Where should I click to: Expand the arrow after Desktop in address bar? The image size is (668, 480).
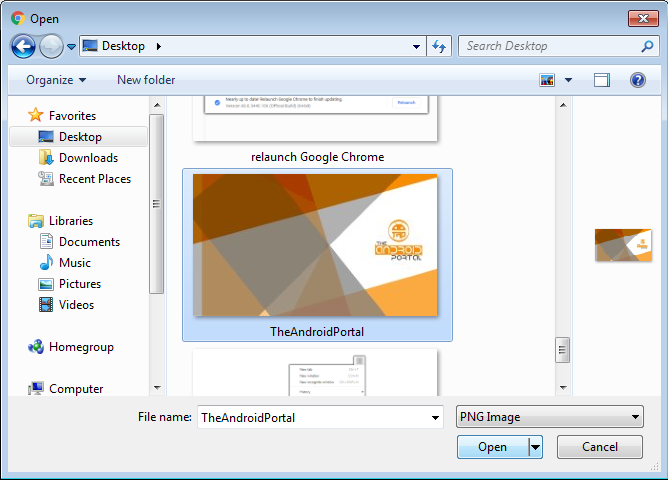coord(158,46)
